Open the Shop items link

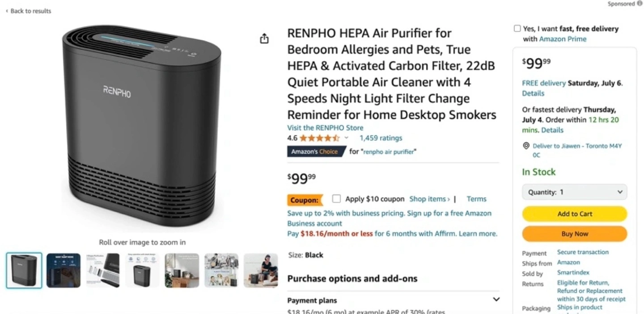(429, 199)
